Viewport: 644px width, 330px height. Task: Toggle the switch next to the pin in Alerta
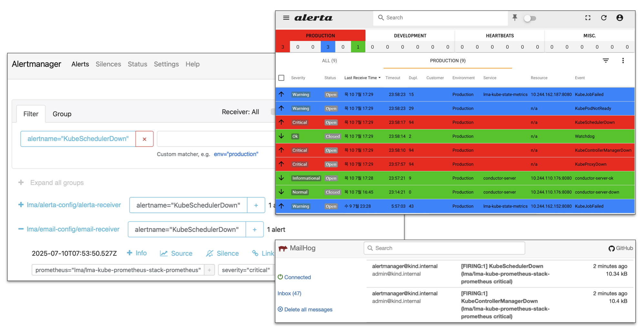click(530, 18)
